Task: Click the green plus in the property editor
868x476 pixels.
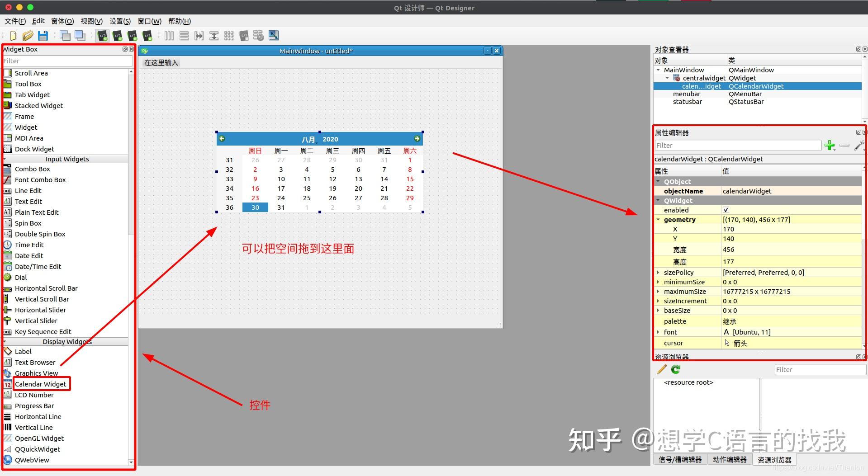Action: coord(830,146)
